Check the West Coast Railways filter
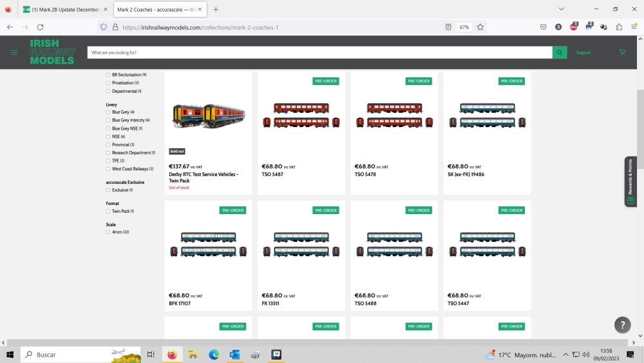The height and width of the screenshot is (363, 644). click(x=108, y=169)
